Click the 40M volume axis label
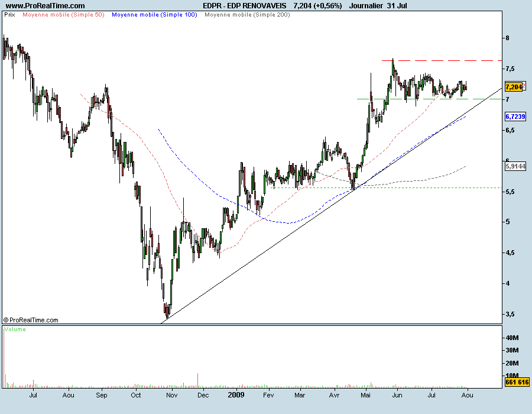The width and height of the screenshot is (532, 414). [512, 338]
